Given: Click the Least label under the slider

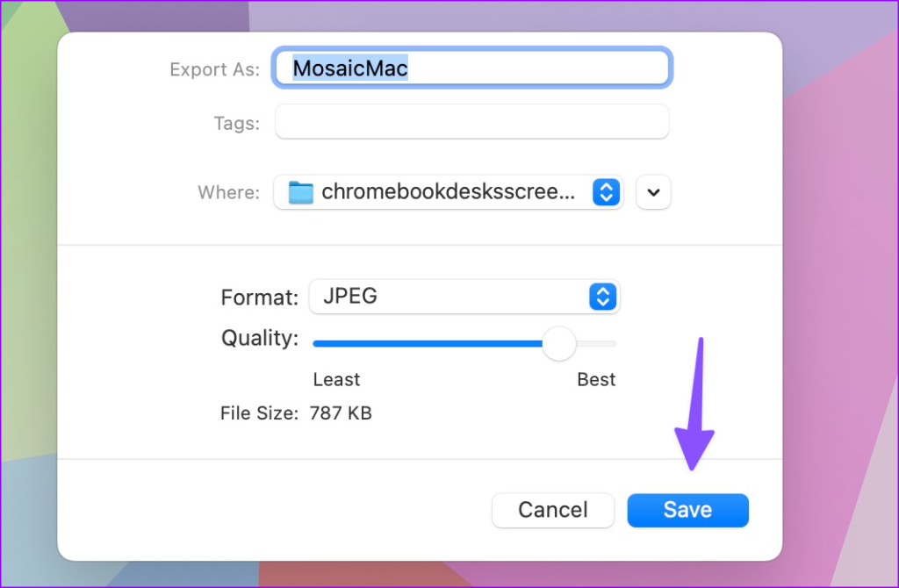Looking at the screenshot, I should tap(336, 380).
